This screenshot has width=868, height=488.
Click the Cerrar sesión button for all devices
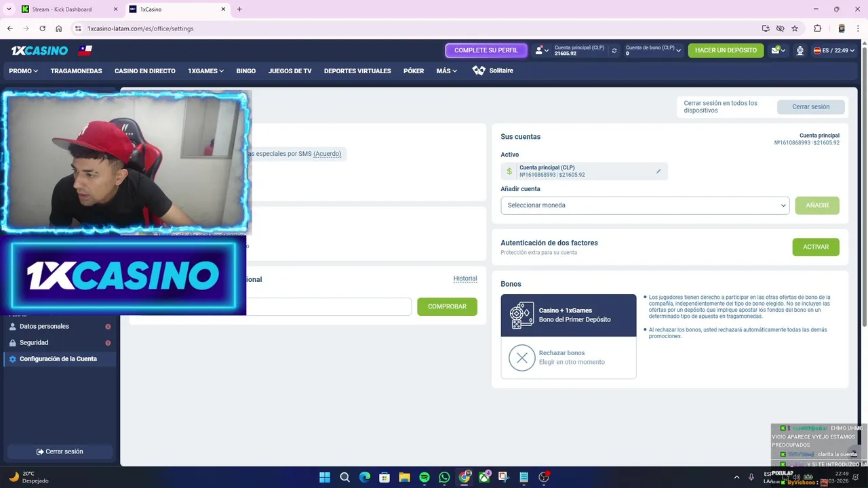pyautogui.click(x=810, y=106)
